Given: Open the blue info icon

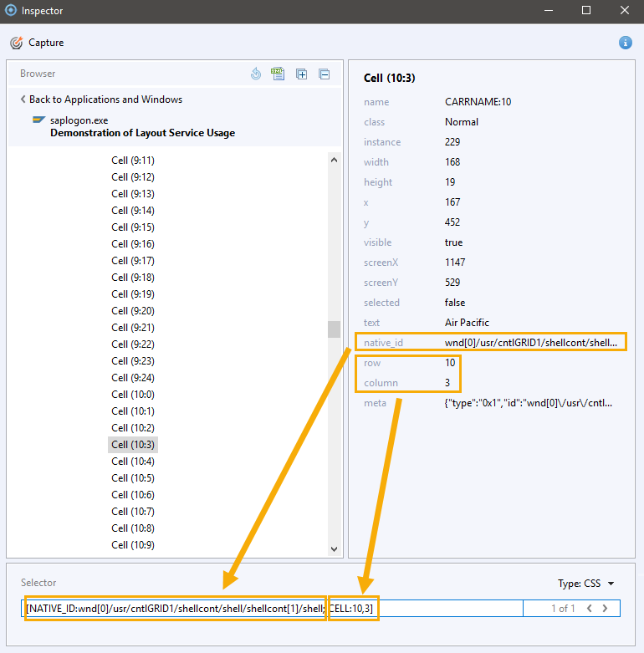Looking at the screenshot, I should [x=625, y=43].
